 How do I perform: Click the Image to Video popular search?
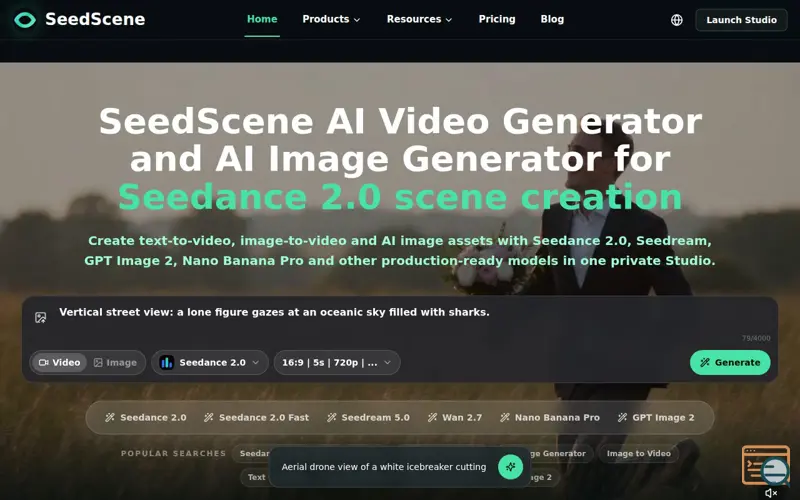639,454
